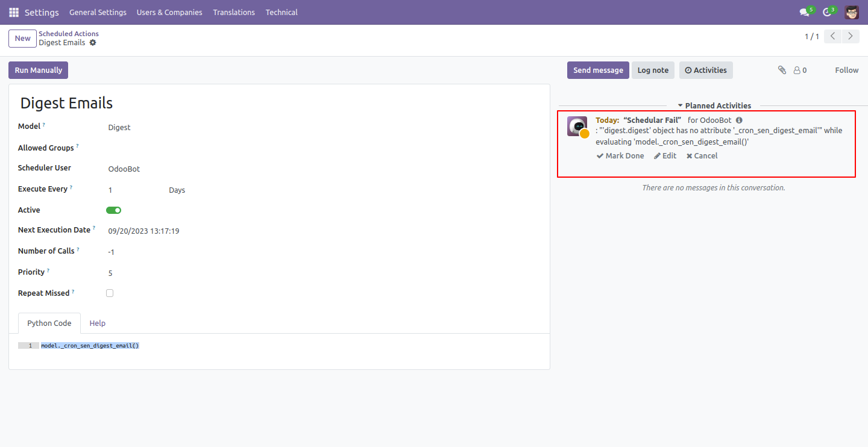Image resolution: width=868 pixels, height=447 pixels.
Task: Switch to the Help tab
Action: (98, 324)
